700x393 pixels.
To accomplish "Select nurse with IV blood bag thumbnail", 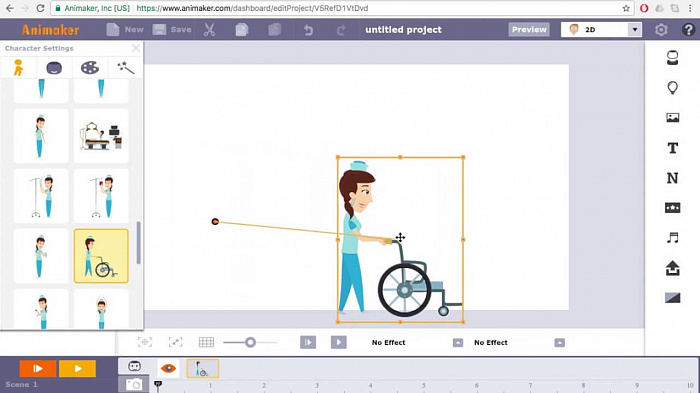I will coord(101,196).
